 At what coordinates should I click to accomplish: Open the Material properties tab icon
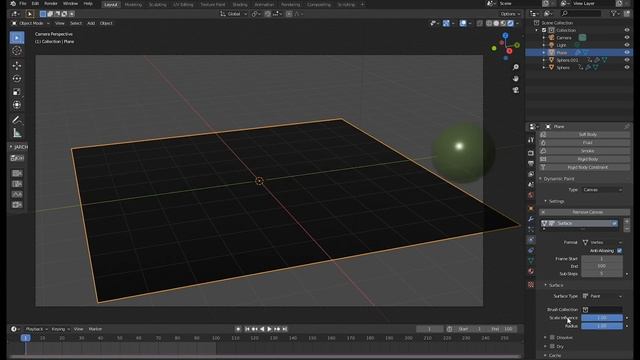point(531,271)
